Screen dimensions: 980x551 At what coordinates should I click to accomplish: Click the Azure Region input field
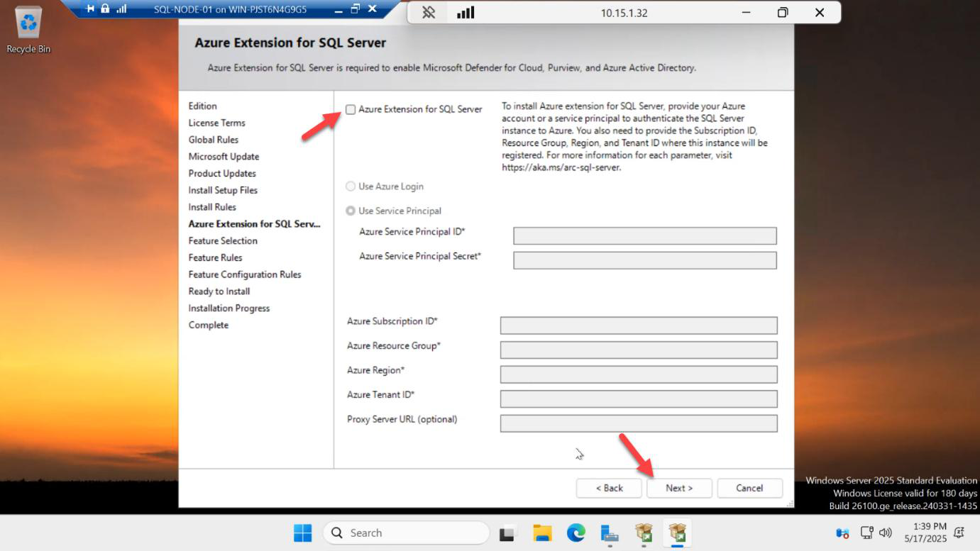click(639, 374)
